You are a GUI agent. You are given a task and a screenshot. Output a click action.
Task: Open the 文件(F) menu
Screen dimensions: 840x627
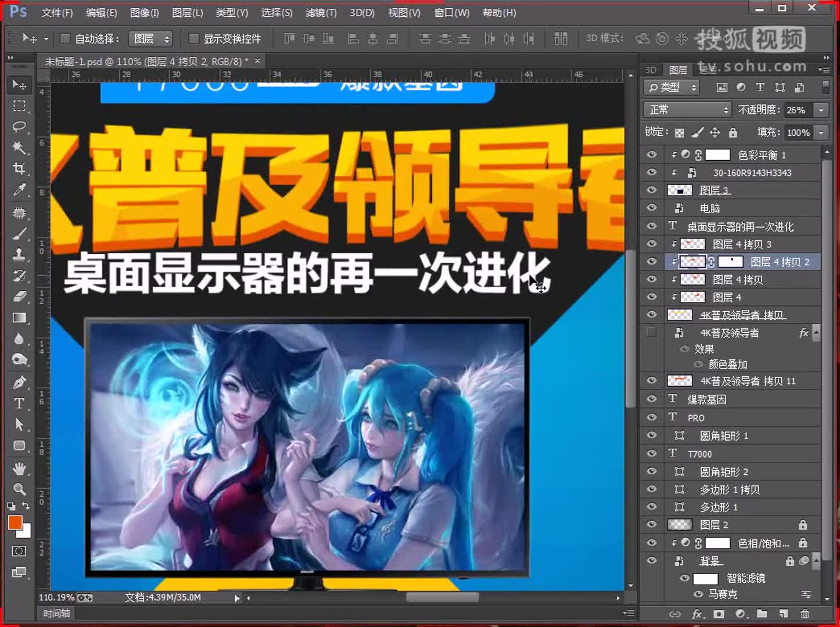coord(57,12)
